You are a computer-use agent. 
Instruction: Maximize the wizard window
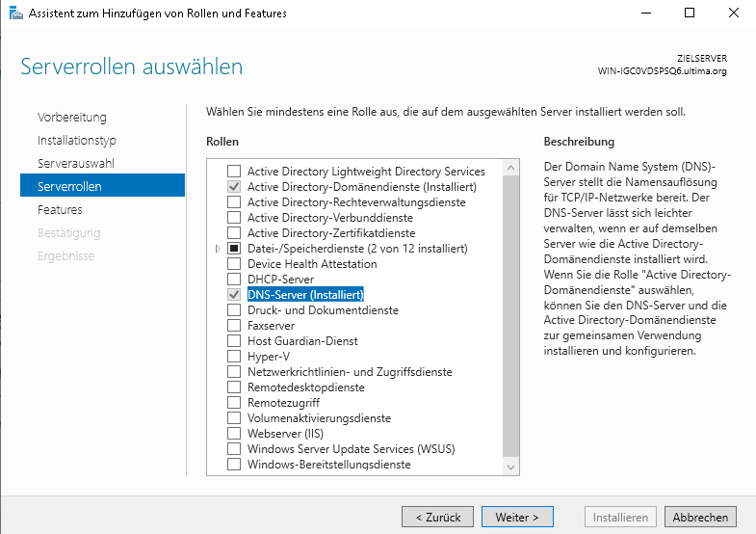pos(690,13)
